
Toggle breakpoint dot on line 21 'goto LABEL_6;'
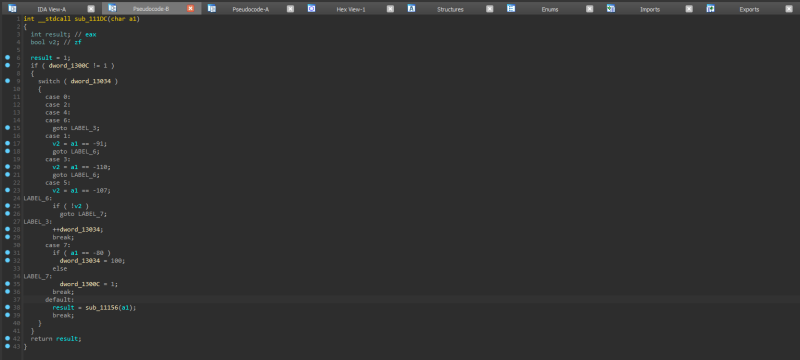point(7,174)
